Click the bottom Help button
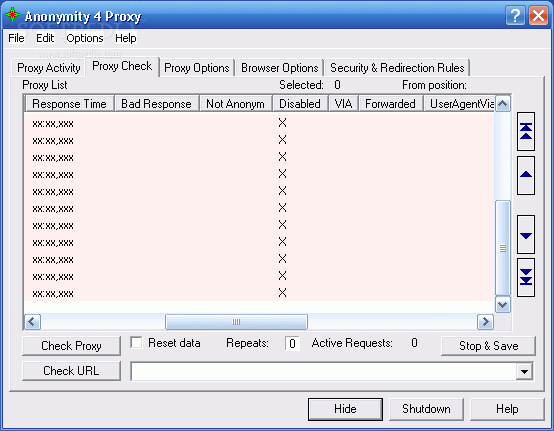This screenshot has height=431, width=554. [507, 409]
